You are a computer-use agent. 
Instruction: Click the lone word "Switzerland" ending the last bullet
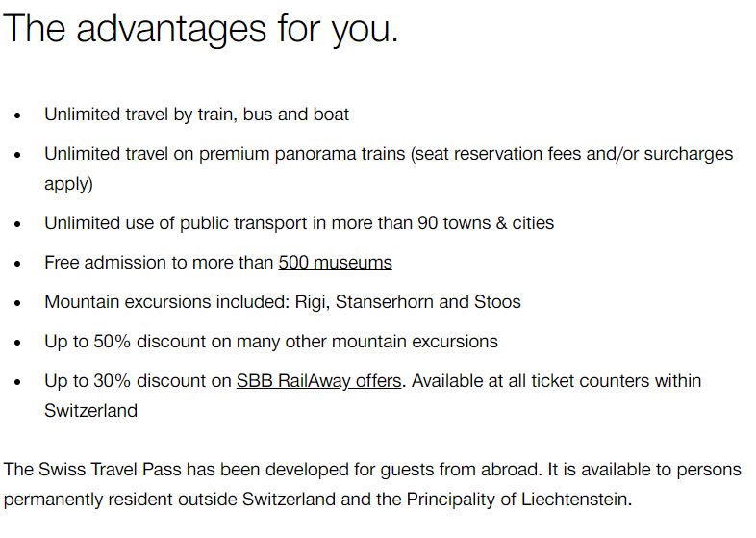[90, 411]
